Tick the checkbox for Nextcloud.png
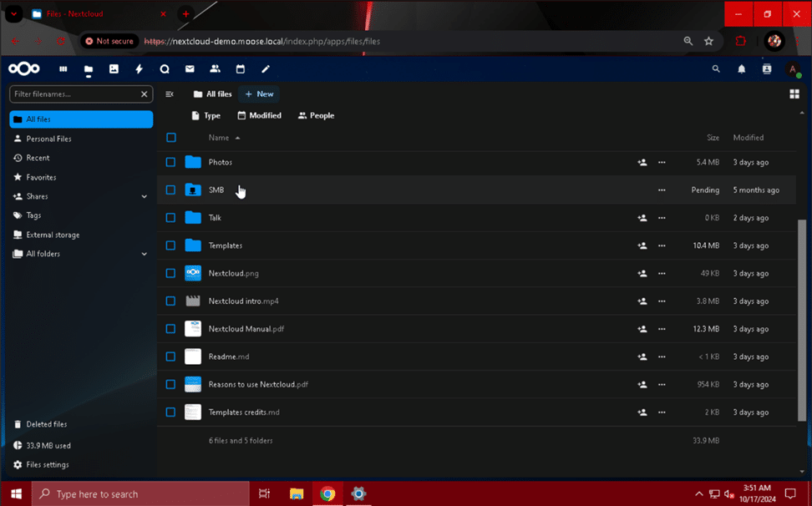This screenshot has height=506, width=812. pos(170,273)
